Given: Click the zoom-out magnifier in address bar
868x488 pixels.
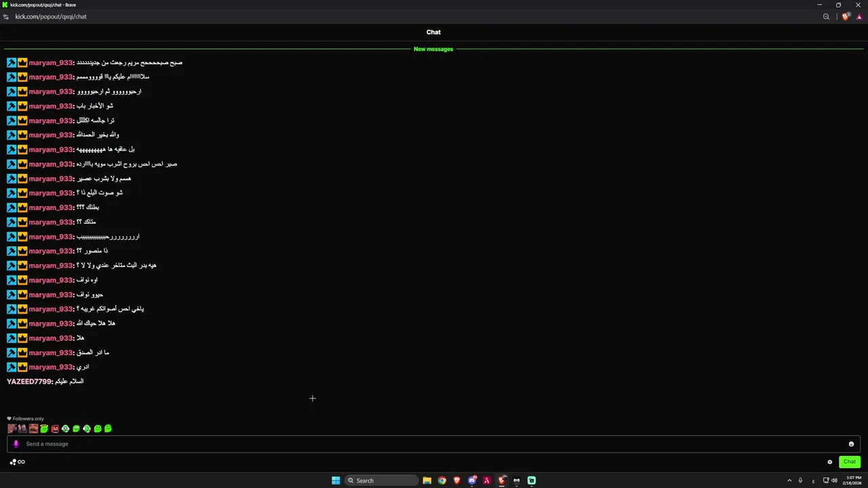Looking at the screenshot, I should pos(826,17).
